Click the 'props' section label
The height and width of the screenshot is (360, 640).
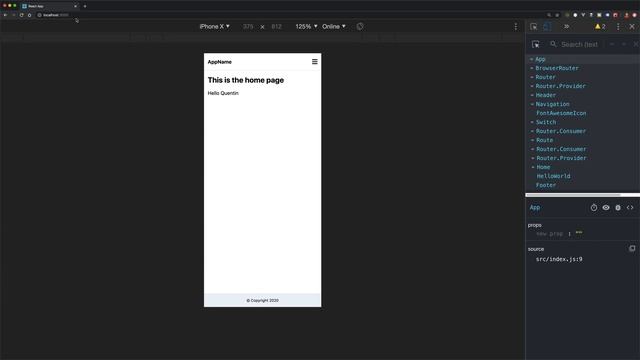[x=534, y=225]
